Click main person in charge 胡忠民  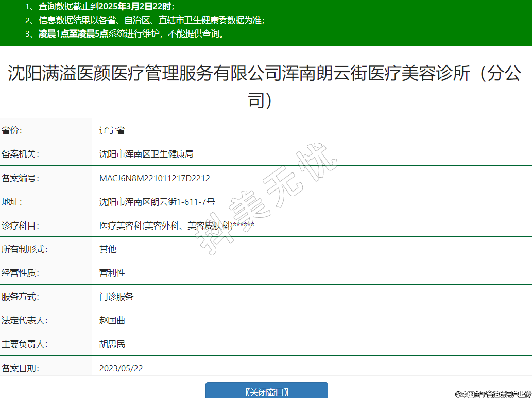pos(112,344)
